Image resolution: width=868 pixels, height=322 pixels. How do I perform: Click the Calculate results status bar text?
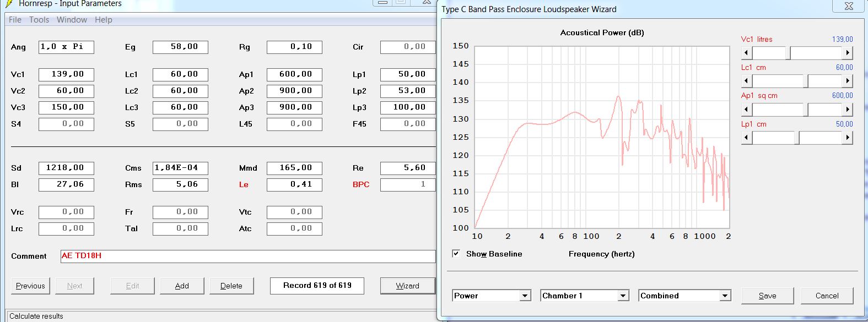pyautogui.click(x=36, y=316)
